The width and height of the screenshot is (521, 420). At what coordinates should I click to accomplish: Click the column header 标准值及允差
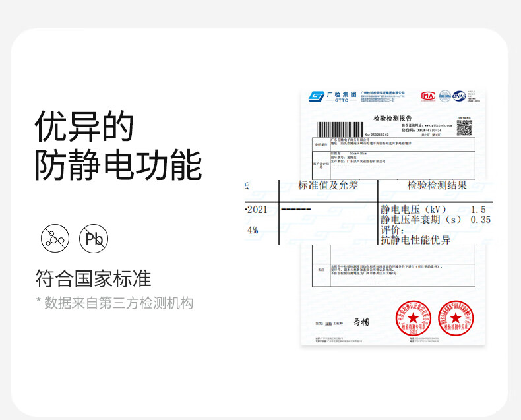click(x=328, y=185)
